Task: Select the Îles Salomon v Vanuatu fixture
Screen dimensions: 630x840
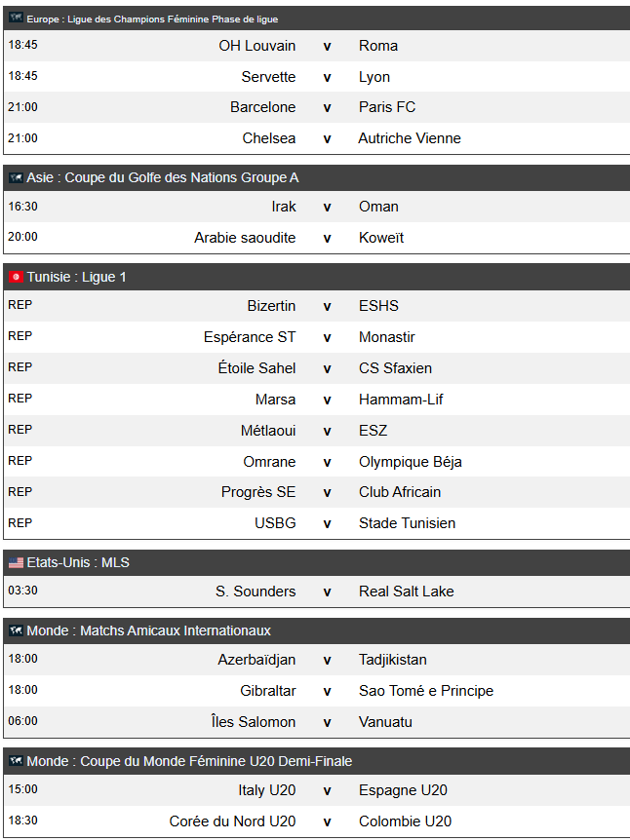Action: tap(317, 722)
